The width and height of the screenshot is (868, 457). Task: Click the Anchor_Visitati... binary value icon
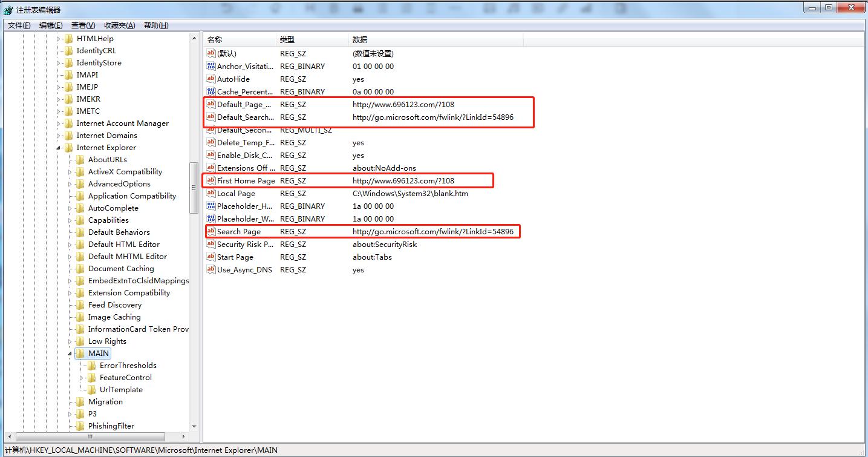[x=211, y=66]
